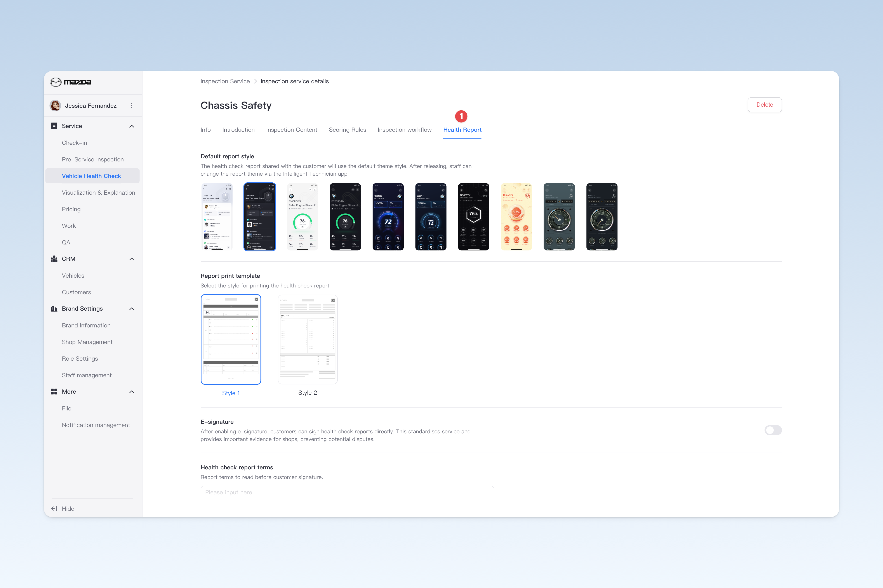Switch to the Inspection workflow tab
883x588 pixels.
(x=405, y=130)
